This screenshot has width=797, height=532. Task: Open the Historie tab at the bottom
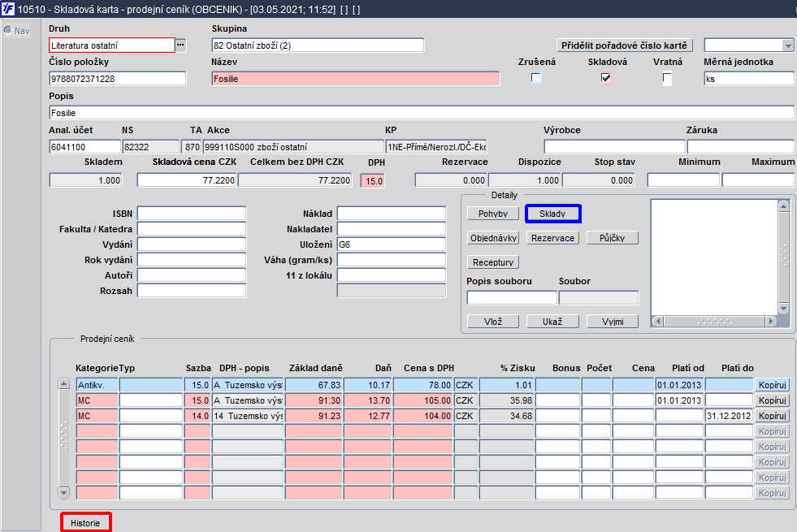point(85,523)
